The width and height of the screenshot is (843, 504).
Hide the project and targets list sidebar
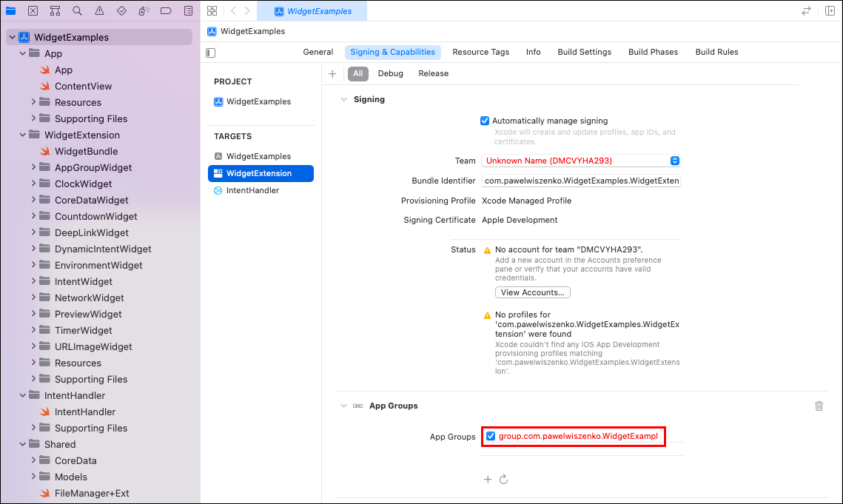pos(211,53)
